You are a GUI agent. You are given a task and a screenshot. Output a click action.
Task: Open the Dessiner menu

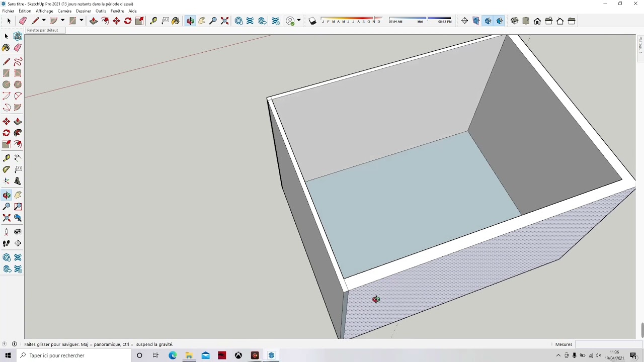point(84,11)
